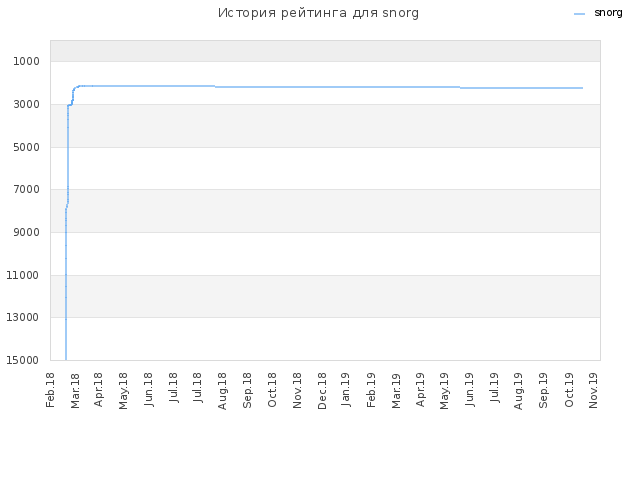Select the 5000 y-axis label
This screenshot has width=640, height=480.
(27, 147)
